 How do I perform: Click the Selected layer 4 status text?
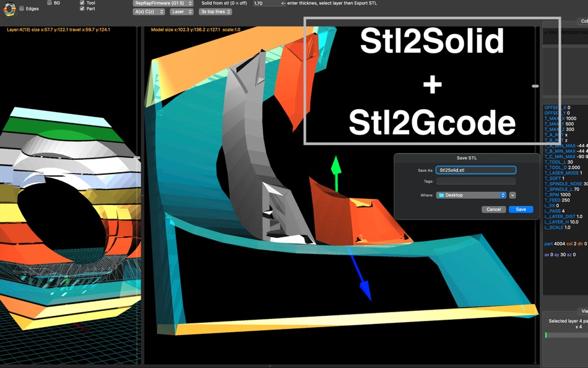568,323
